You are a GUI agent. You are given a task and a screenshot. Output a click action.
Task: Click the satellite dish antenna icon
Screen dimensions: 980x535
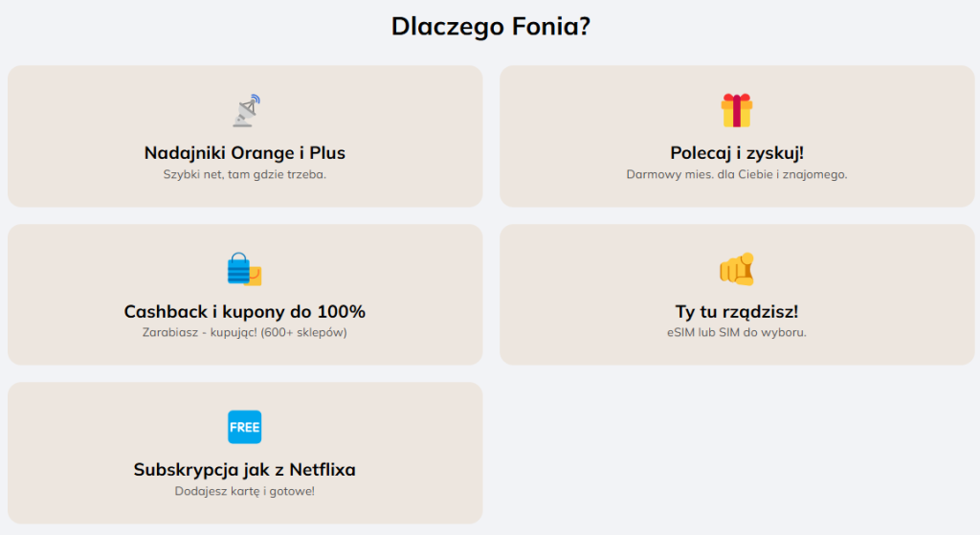pyautogui.click(x=246, y=111)
